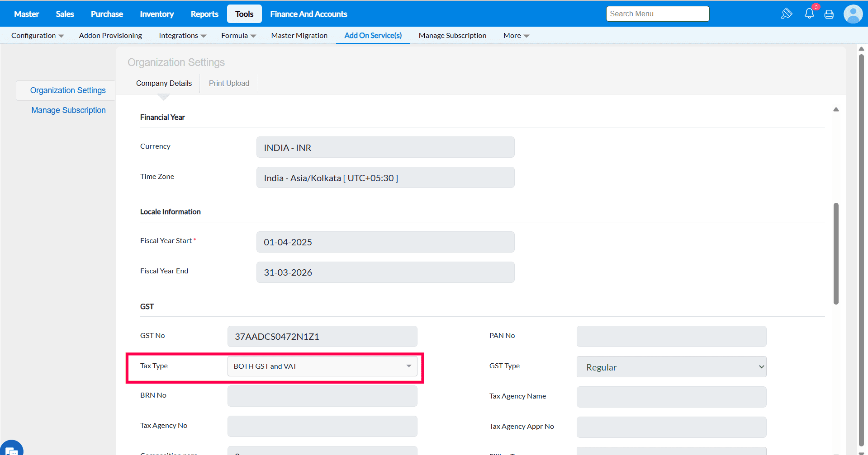Open the Reports menu
Image resolution: width=868 pixels, height=455 pixels.
[x=204, y=14]
